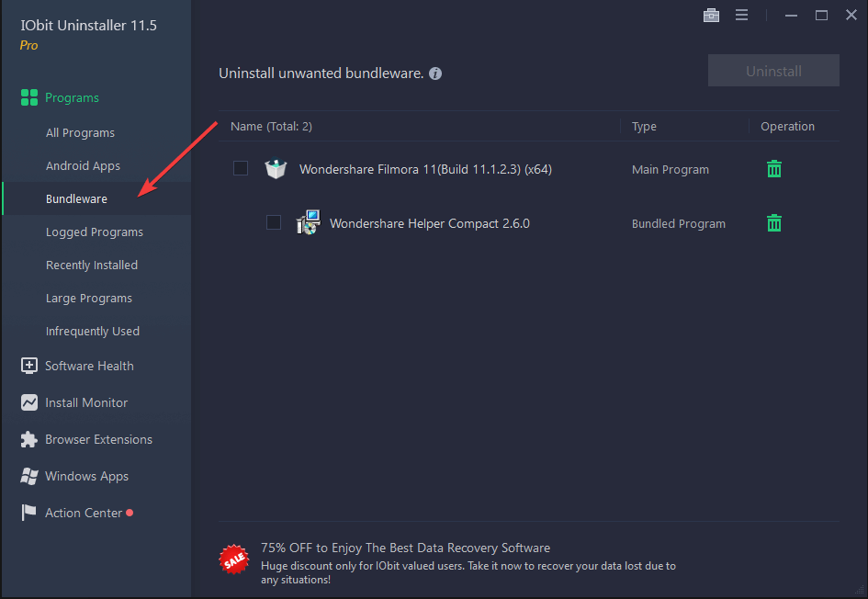Click the red Action Center notification dot
The image size is (868, 599).
[130, 513]
